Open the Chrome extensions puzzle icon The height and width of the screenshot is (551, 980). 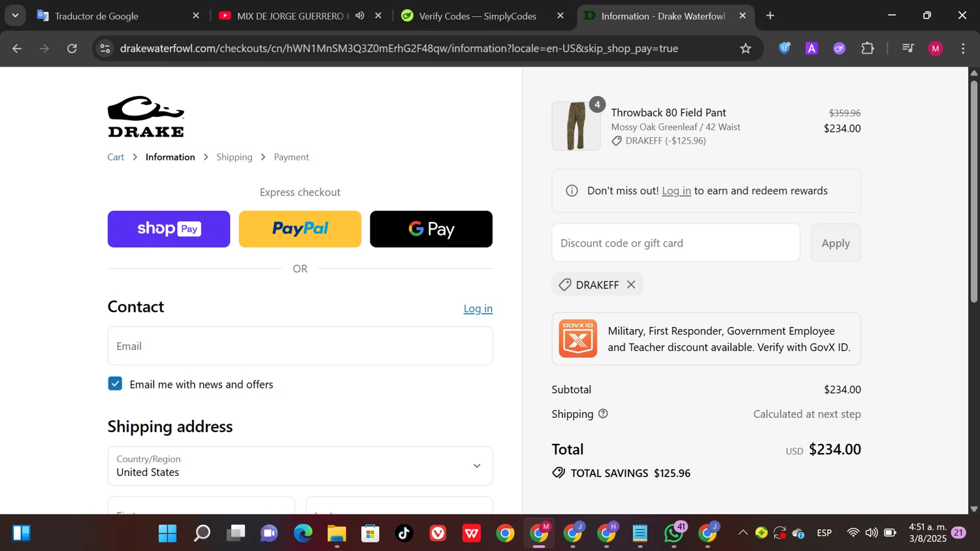coord(868,48)
